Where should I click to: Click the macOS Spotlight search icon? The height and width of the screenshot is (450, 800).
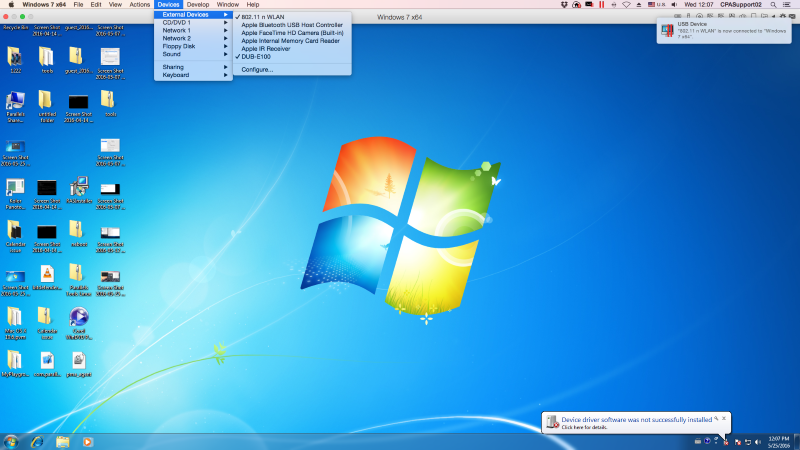(x=771, y=5)
